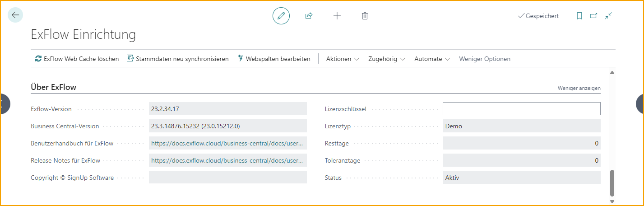Expand the Zugehörig menu
Image resolution: width=644 pixels, height=206 pixels.
[x=387, y=59]
